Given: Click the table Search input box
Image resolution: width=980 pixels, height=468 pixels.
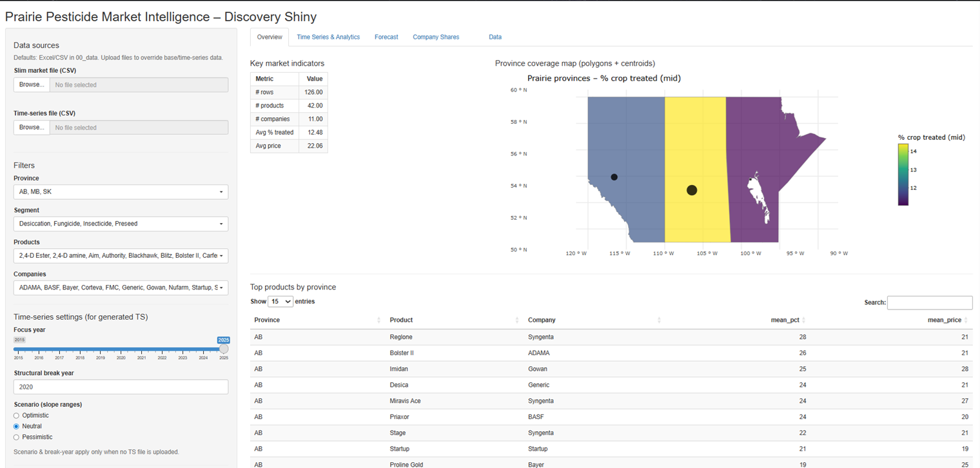Looking at the screenshot, I should [930, 302].
